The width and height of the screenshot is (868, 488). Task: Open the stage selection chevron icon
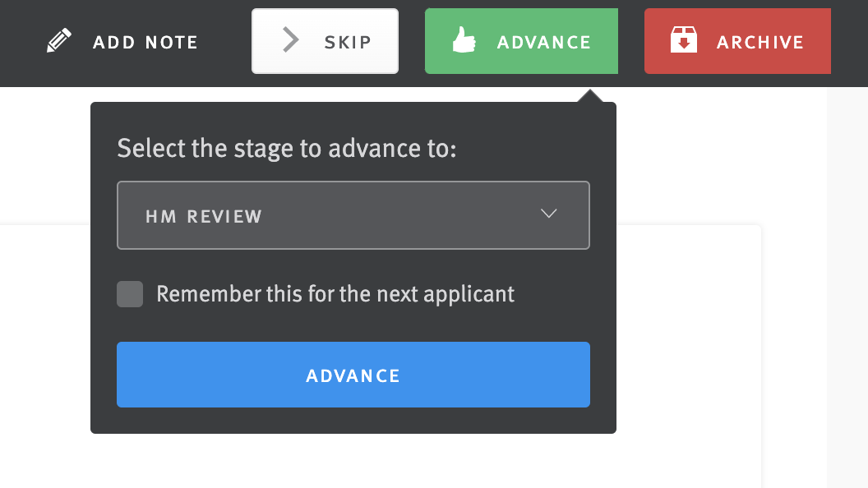click(548, 214)
